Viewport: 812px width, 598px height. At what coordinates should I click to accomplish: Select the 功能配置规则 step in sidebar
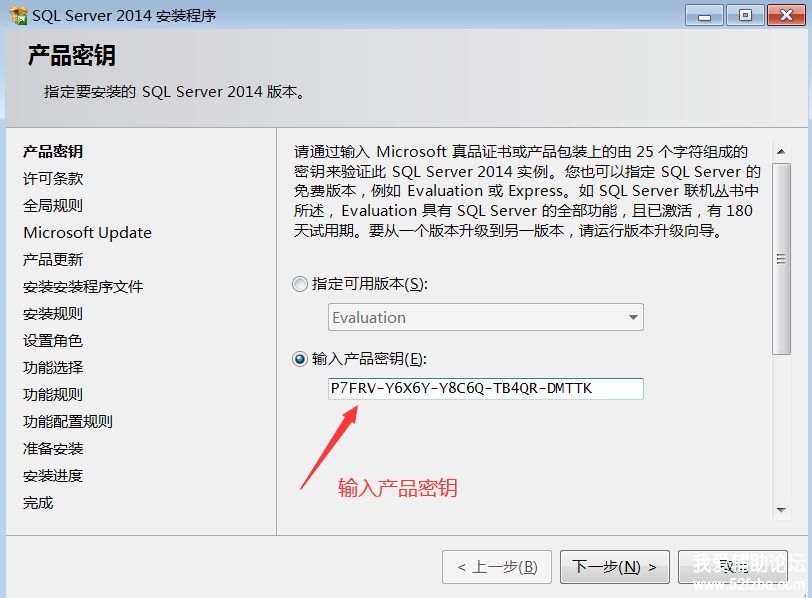(x=68, y=421)
